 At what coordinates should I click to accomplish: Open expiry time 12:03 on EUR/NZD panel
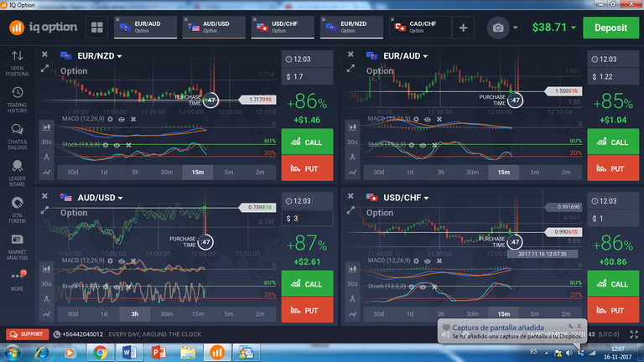307,59
